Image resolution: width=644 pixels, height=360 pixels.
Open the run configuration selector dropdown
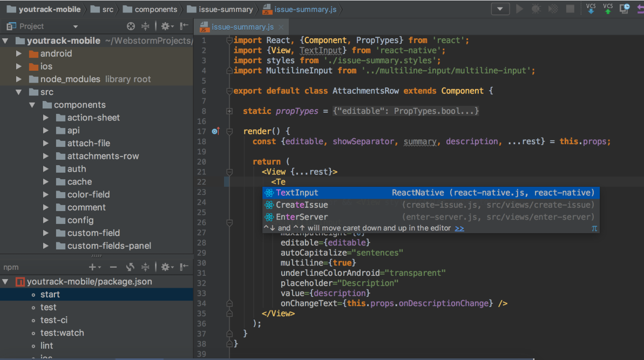[x=500, y=9]
